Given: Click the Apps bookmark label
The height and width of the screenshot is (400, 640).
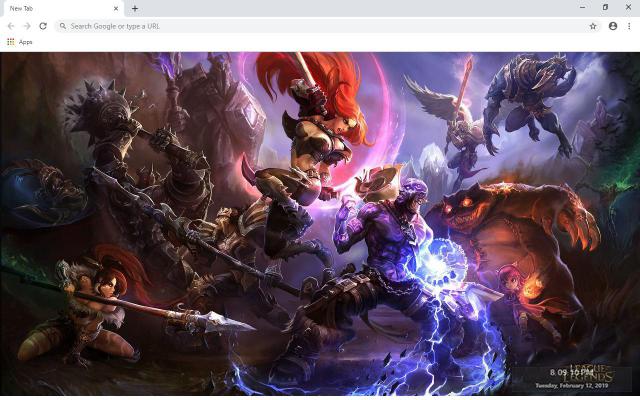Looking at the screenshot, I should (25, 42).
